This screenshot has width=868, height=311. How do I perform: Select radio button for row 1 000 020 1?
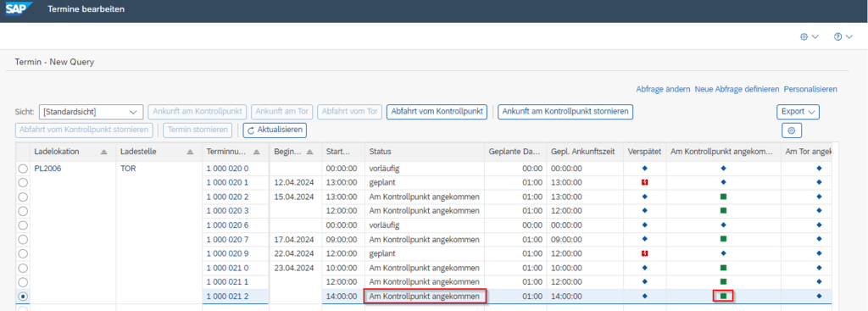tap(23, 182)
